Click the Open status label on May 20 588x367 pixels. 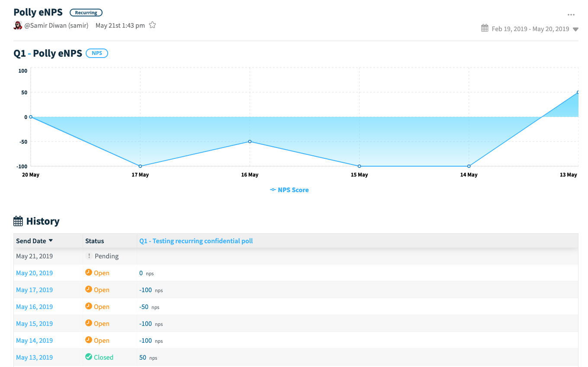pos(102,273)
